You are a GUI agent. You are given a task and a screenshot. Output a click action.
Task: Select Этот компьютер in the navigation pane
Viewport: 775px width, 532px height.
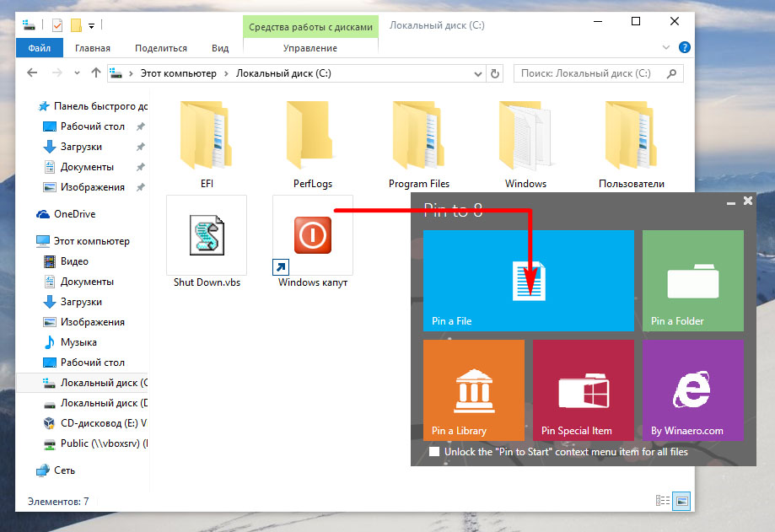[83, 241]
